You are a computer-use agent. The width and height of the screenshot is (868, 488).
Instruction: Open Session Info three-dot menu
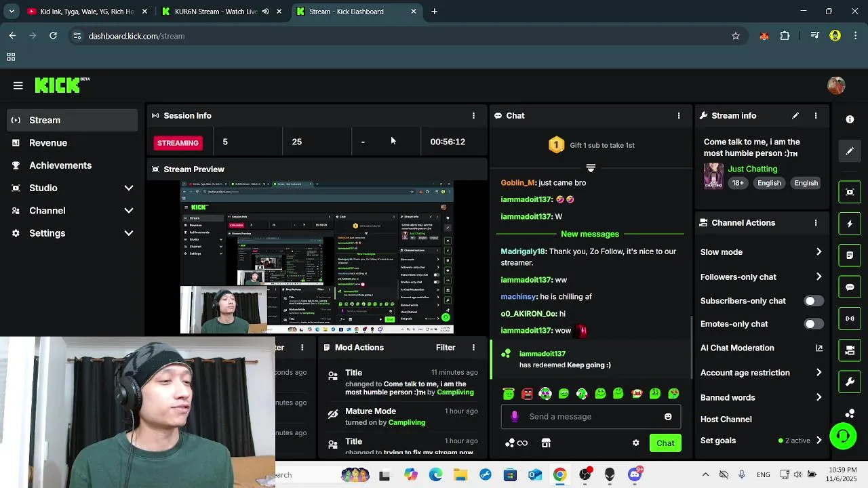(x=473, y=116)
